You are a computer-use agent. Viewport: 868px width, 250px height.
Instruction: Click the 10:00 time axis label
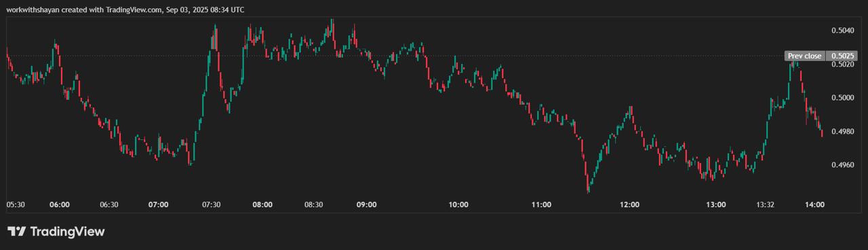point(458,204)
